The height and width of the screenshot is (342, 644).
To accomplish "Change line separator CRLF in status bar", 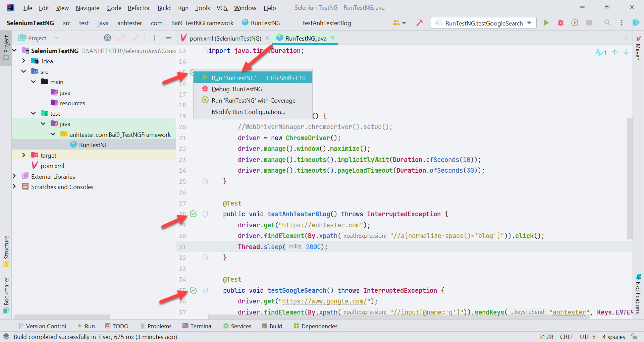I will pos(567,337).
